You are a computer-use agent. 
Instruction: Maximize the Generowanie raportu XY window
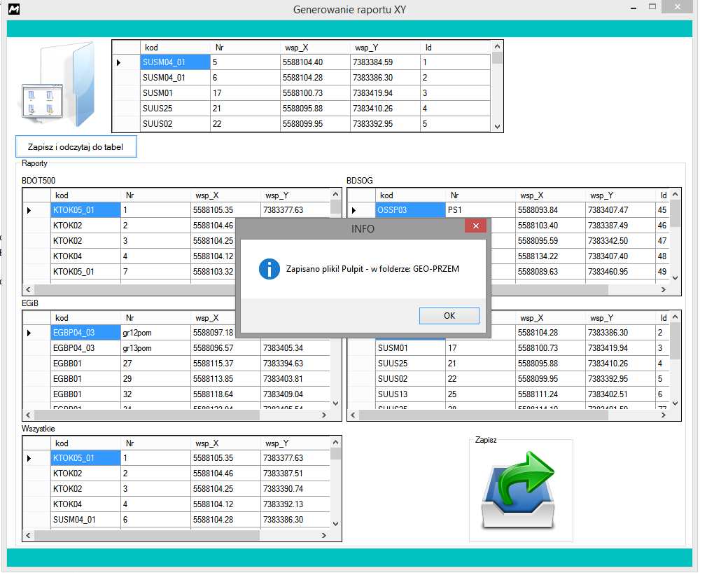pyautogui.click(x=652, y=7)
